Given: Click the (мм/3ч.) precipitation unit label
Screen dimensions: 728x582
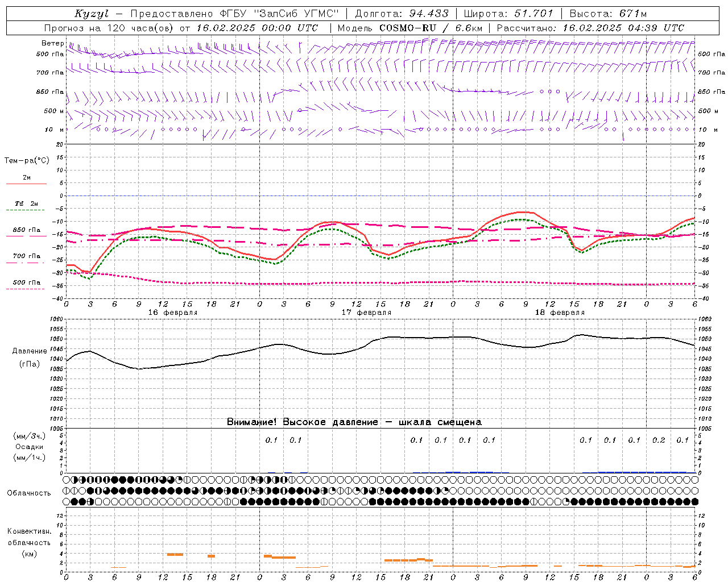Looking at the screenshot, I should click(x=30, y=436).
